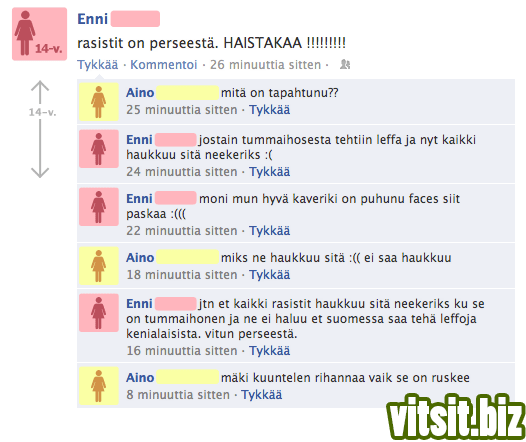This screenshot has width=526, height=442.
Task: Click the '26 minuuttia sitten' post timestamp
Action: coord(265,64)
